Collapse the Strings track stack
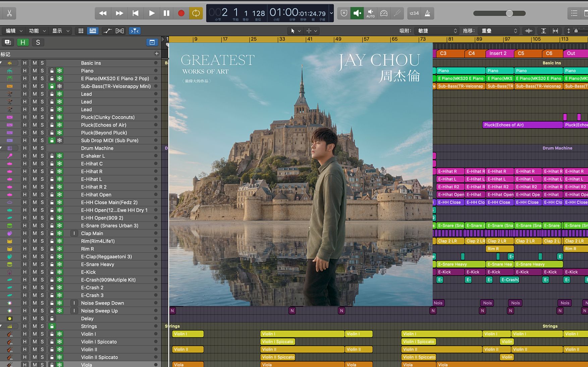The width and height of the screenshot is (588, 367). pos(1,326)
